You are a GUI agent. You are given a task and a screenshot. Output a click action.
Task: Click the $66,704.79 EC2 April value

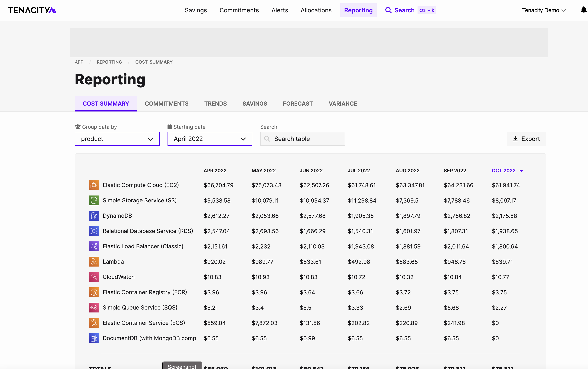click(219, 185)
